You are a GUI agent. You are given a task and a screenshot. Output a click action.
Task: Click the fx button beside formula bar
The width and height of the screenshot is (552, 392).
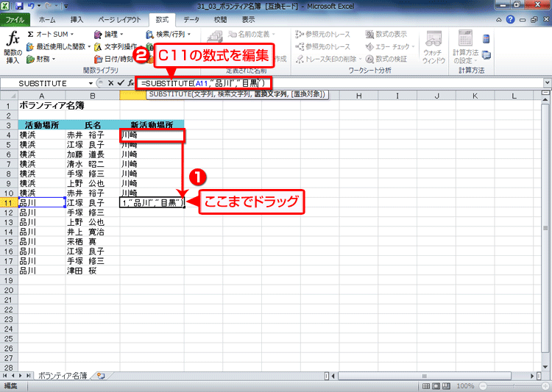click(x=130, y=83)
